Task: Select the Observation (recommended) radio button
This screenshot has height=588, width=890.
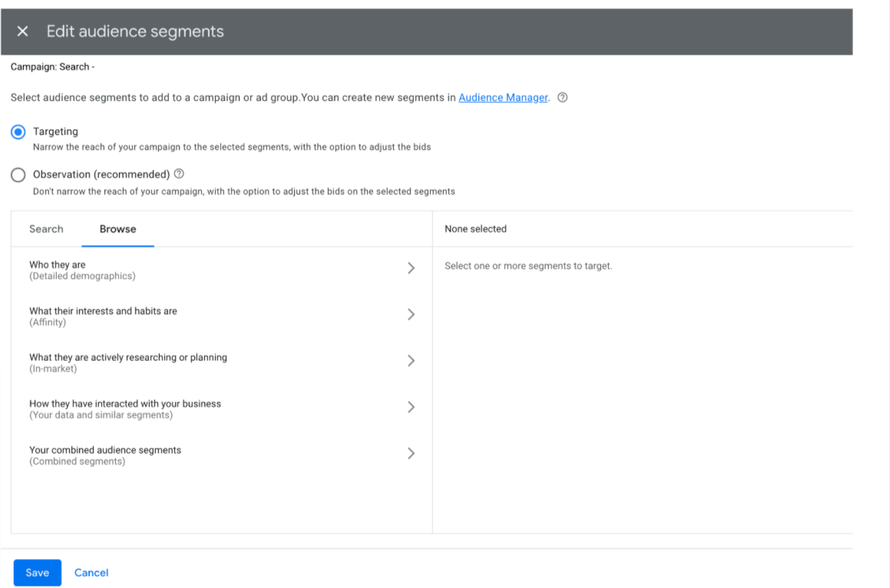Action: 18,175
